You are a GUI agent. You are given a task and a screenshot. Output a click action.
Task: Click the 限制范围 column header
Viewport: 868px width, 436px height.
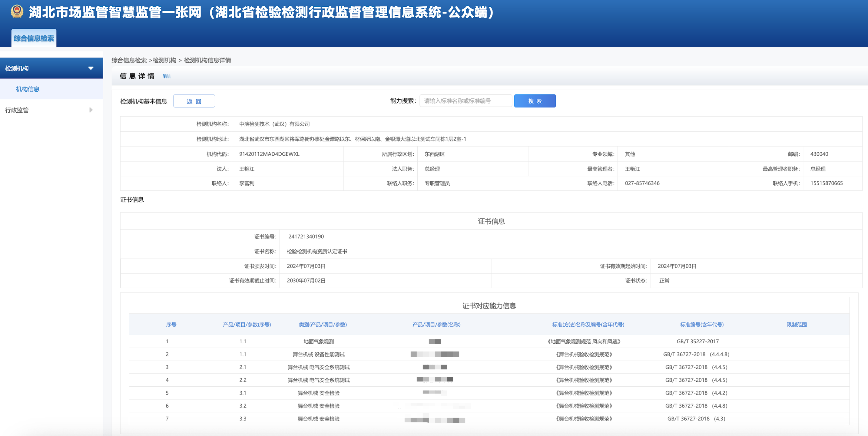pyautogui.click(x=796, y=325)
